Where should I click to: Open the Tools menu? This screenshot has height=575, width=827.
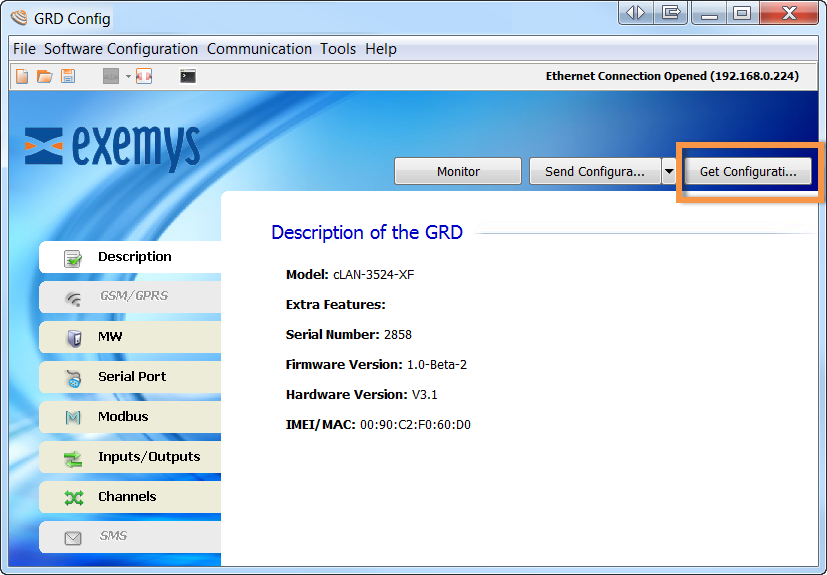(338, 49)
